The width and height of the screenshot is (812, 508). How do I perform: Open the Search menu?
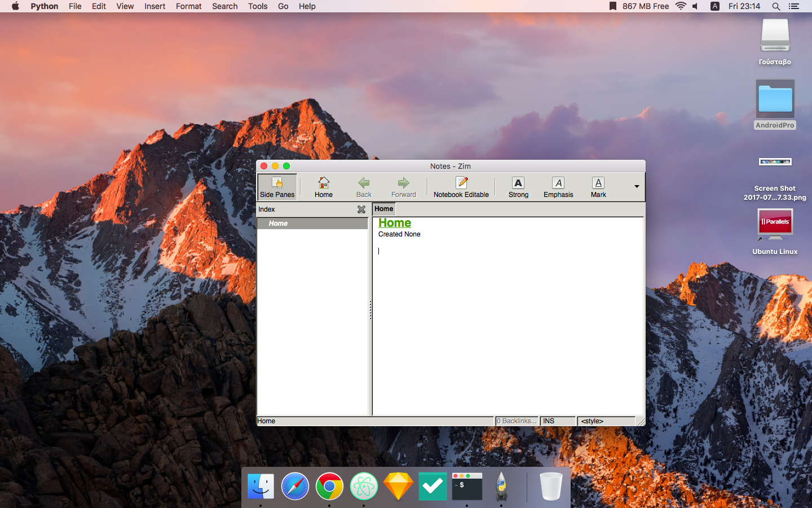point(224,6)
